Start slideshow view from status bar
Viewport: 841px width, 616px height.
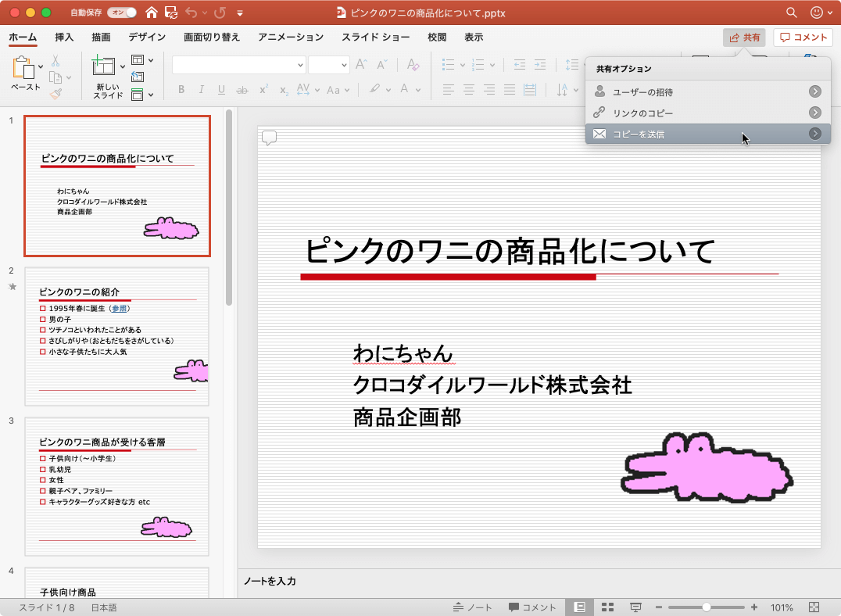635,607
